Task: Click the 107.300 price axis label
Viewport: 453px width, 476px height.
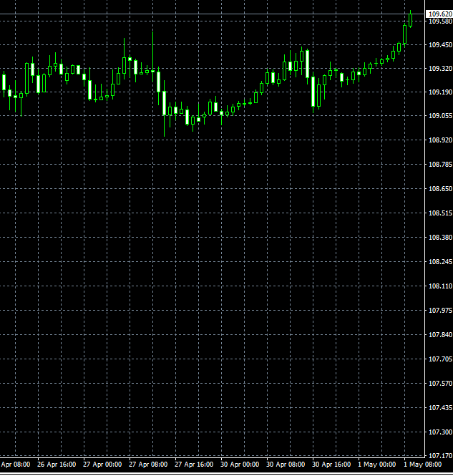Action: [x=440, y=432]
